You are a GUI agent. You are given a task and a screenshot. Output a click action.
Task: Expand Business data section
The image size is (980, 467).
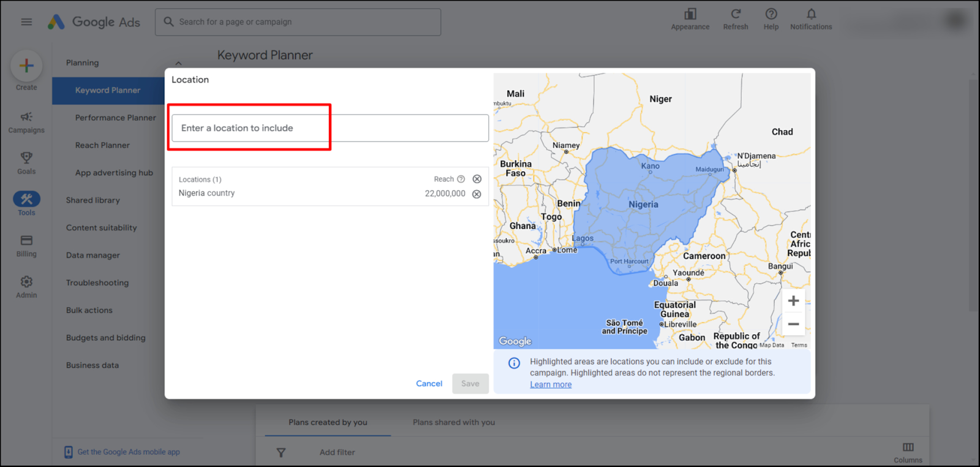(92, 365)
